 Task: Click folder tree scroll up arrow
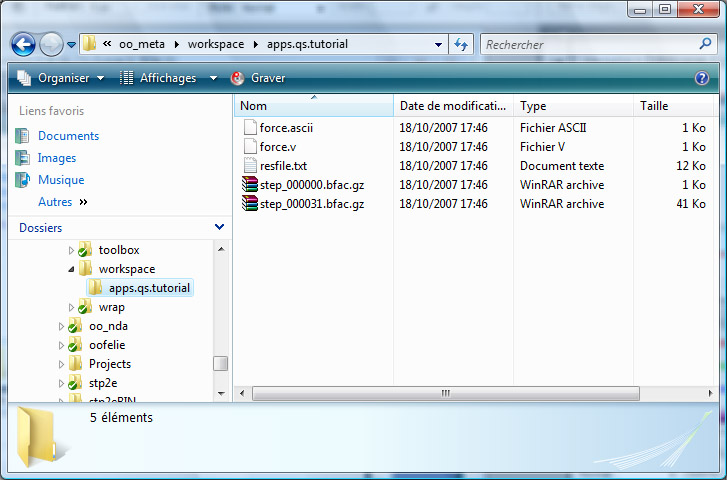point(221,249)
